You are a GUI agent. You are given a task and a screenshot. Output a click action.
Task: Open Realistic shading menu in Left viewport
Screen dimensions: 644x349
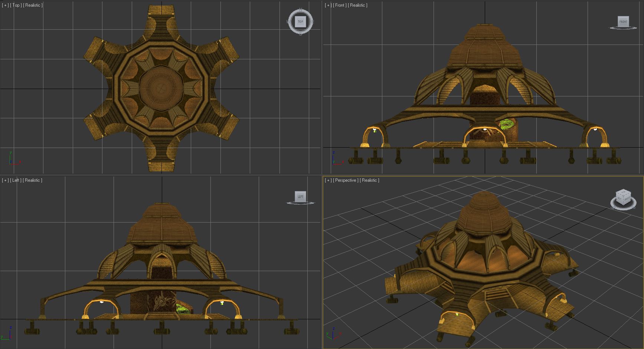pos(33,180)
